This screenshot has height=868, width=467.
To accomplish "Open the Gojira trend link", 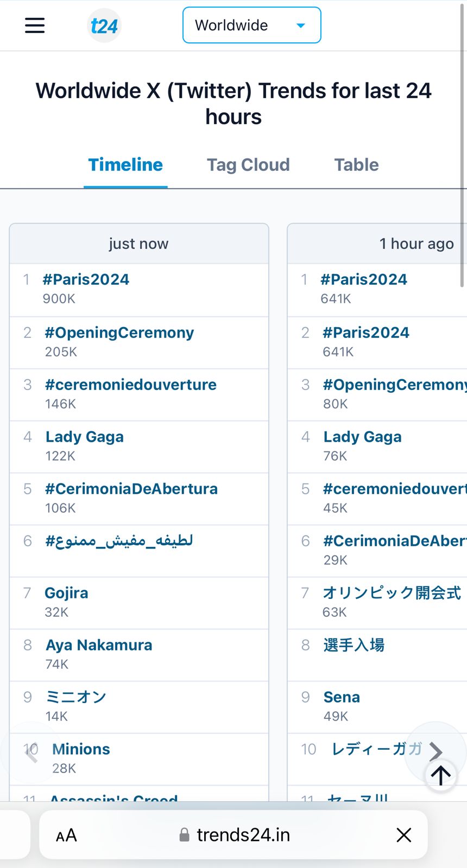I will coord(66,593).
